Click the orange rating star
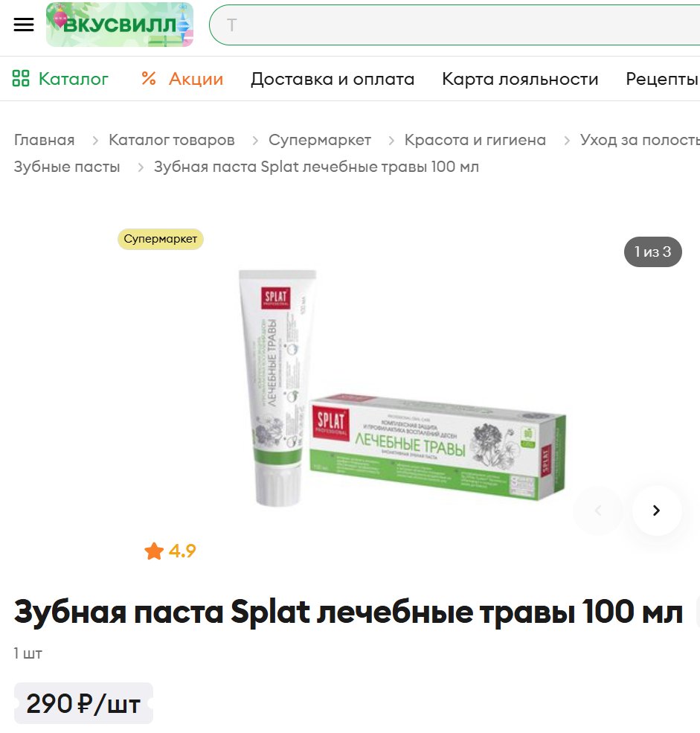The height and width of the screenshot is (733, 700). [154, 551]
